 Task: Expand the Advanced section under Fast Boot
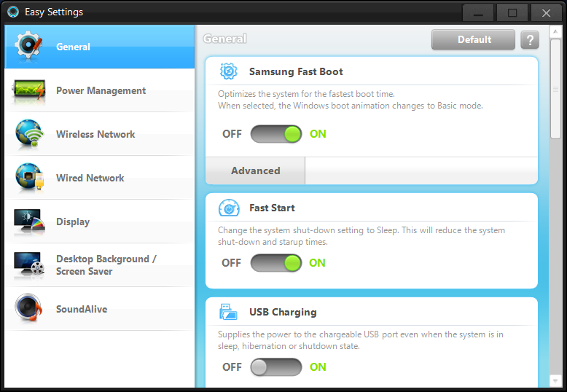255,170
